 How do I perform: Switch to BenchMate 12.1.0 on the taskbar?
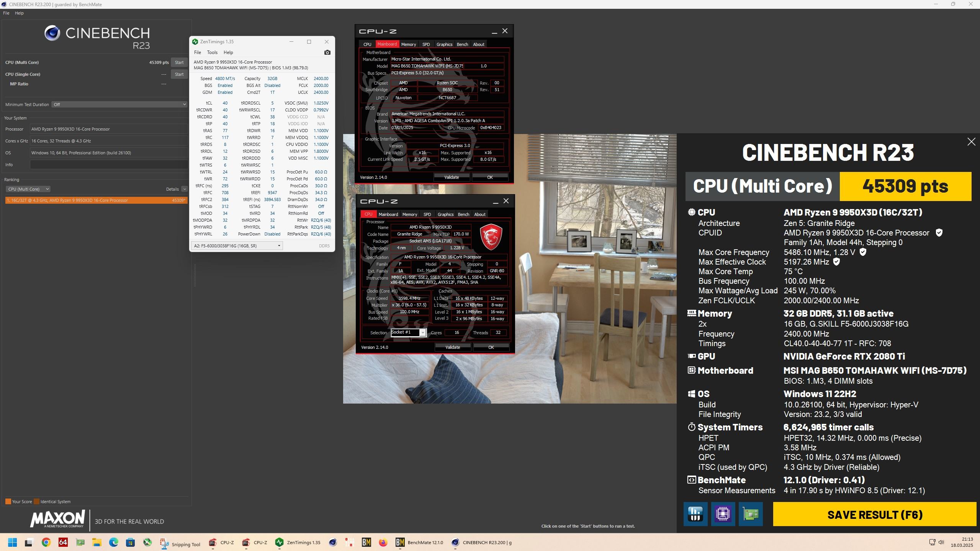(x=419, y=543)
